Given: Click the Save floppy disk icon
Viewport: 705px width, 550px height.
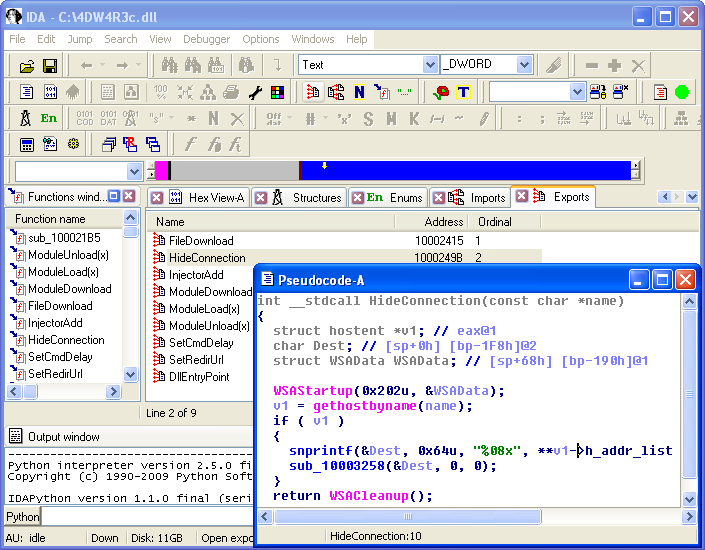Looking at the screenshot, I should pos(50,66).
